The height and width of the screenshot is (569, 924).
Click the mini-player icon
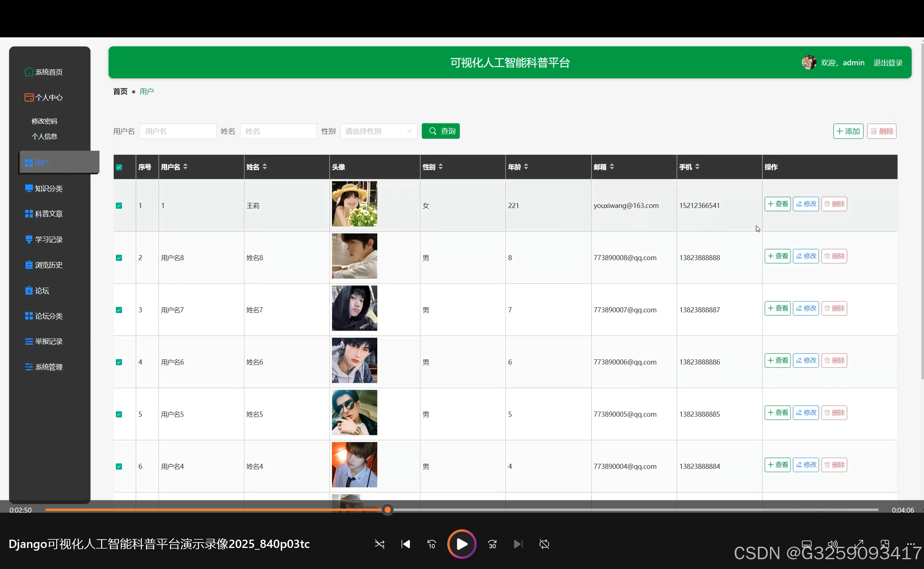click(x=885, y=544)
